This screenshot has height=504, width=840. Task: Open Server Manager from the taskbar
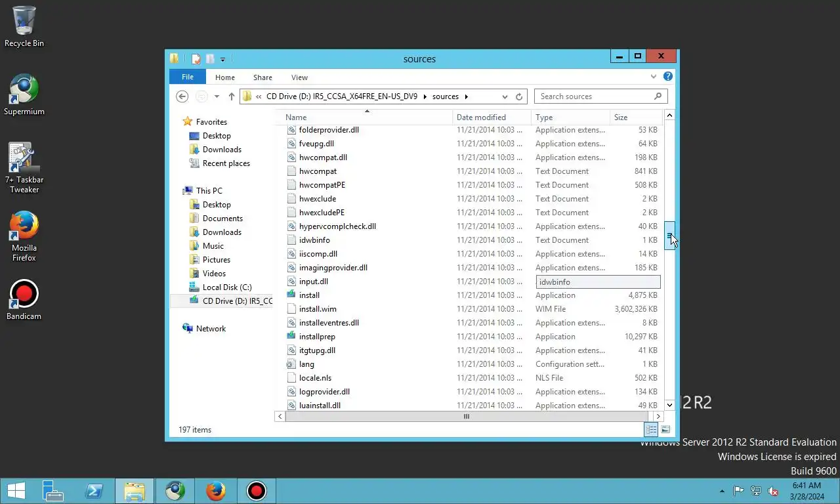(x=53, y=491)
